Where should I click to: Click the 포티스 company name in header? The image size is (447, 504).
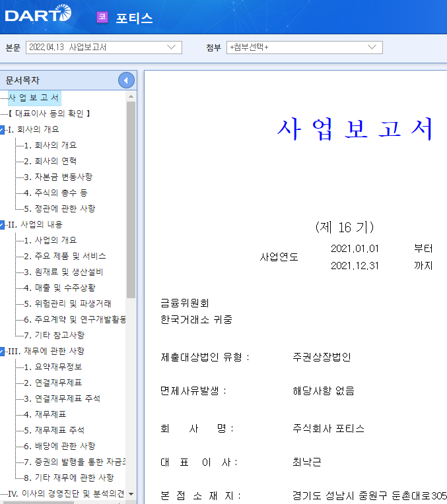[134, 18]
